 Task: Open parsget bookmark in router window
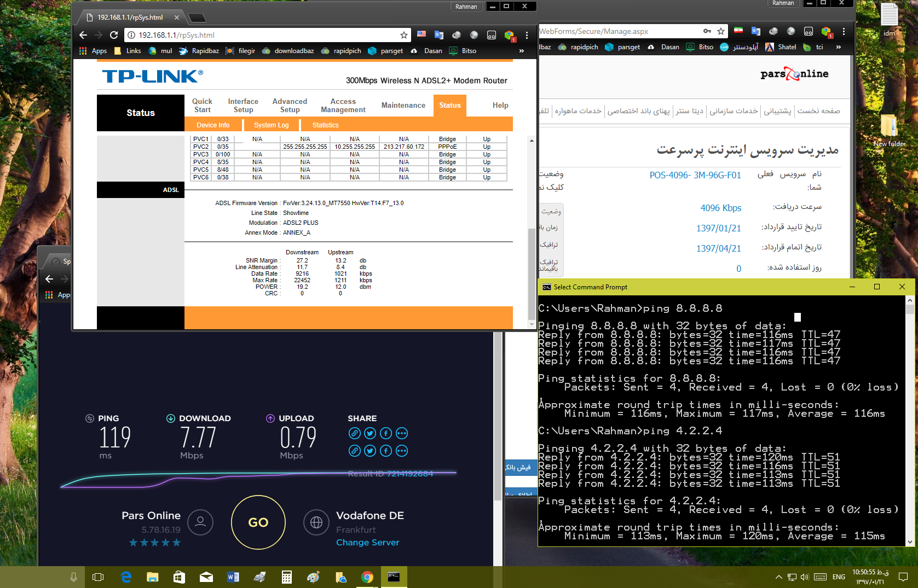point(385,51)
